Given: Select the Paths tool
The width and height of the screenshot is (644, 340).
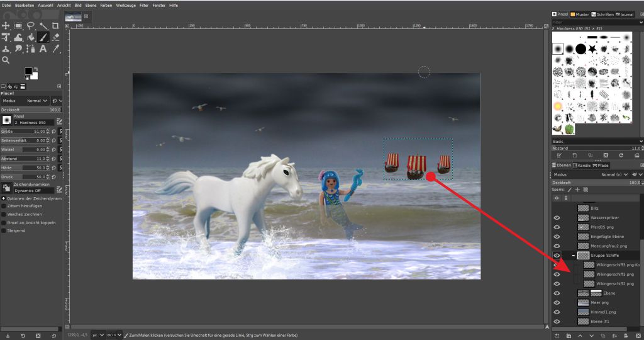Looking at the screenshot, I should coord(31,49).
